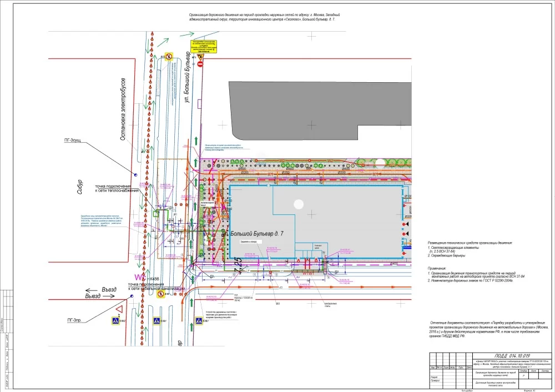Click the blue hydrant marker for ПГ-3сущ.
This screenshot has height=392, width=555.
click(135, 174)
